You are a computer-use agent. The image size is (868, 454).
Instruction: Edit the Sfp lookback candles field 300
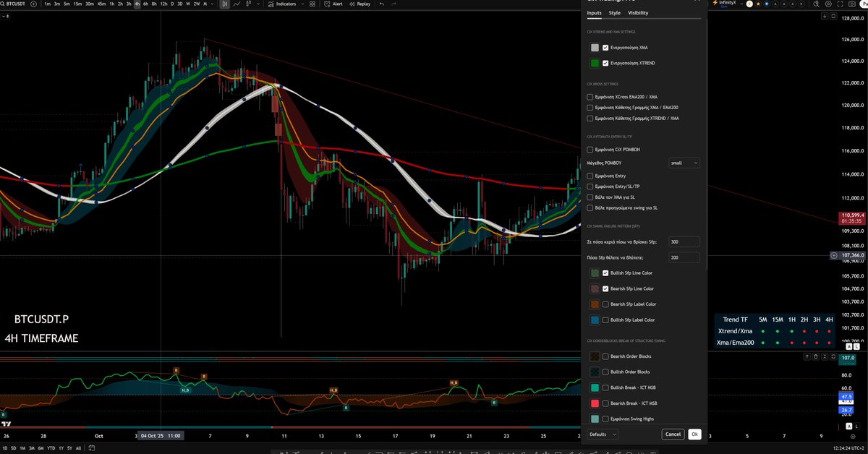pos(684,242)
